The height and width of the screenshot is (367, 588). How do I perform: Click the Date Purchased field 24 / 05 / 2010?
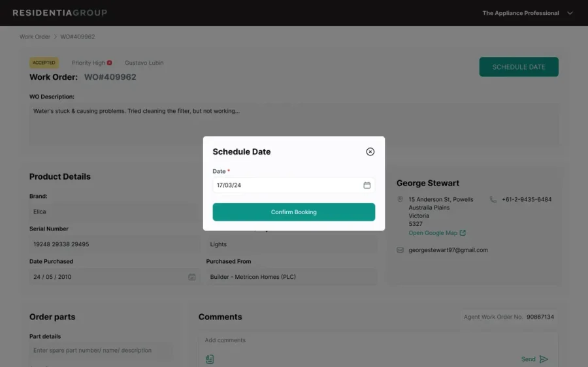click(x=114, y=277)
